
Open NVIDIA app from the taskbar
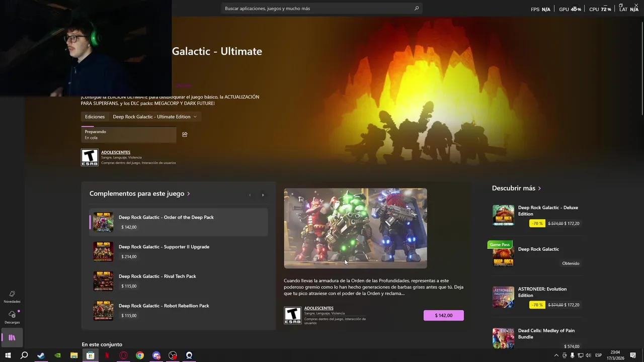pos(58,355)
